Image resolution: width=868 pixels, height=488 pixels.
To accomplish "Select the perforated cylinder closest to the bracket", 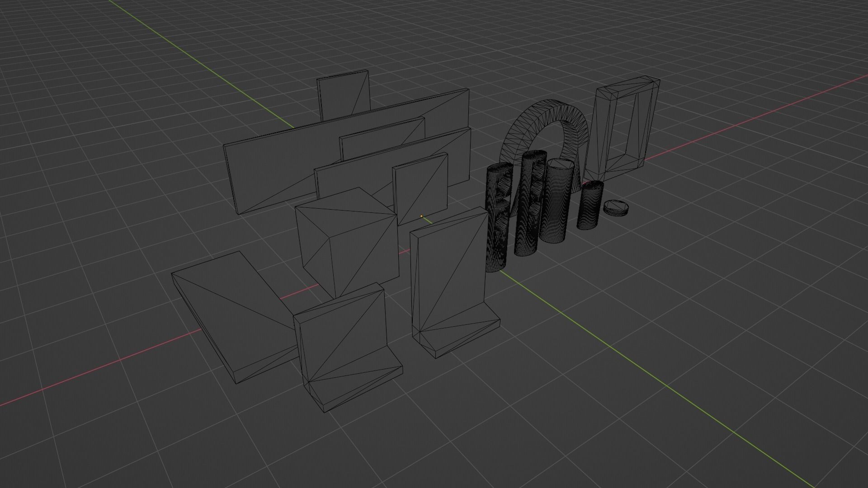I will 499,218.
